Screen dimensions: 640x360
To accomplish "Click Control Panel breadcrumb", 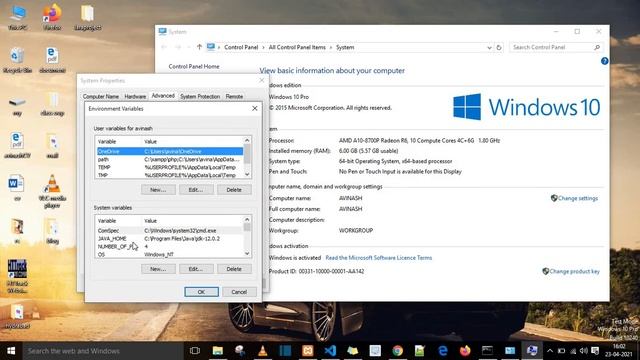I will [x=241, y=47].
